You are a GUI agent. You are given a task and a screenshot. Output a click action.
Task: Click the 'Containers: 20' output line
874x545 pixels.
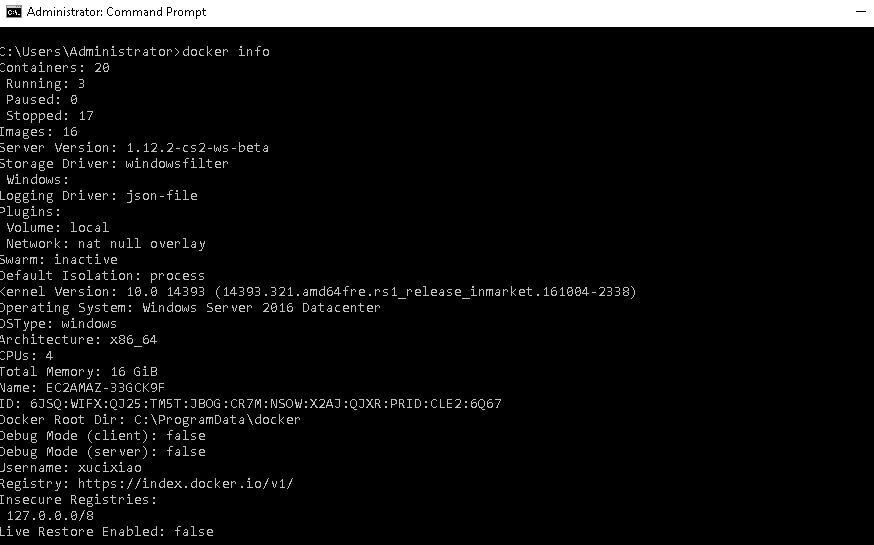click(x=55, y=67)
